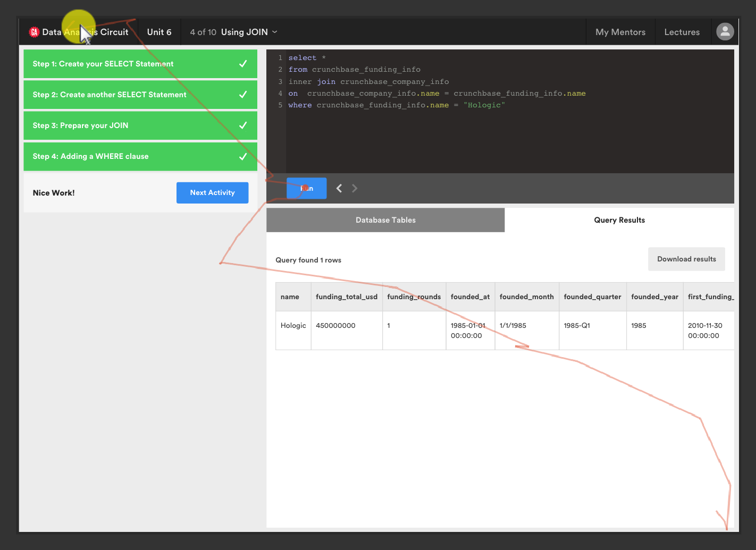
Task: Expand Step 3: Prepare your JOIN
Action: click(140, 125)
